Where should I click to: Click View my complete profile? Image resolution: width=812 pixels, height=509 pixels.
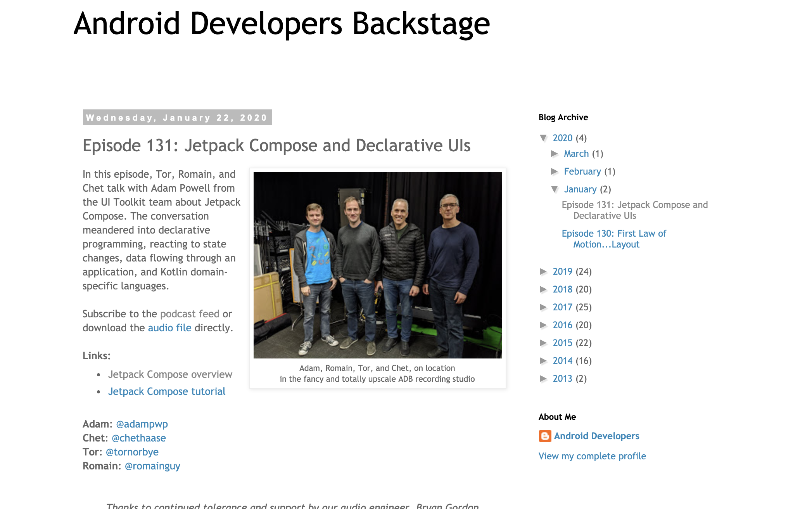(592, 456)
